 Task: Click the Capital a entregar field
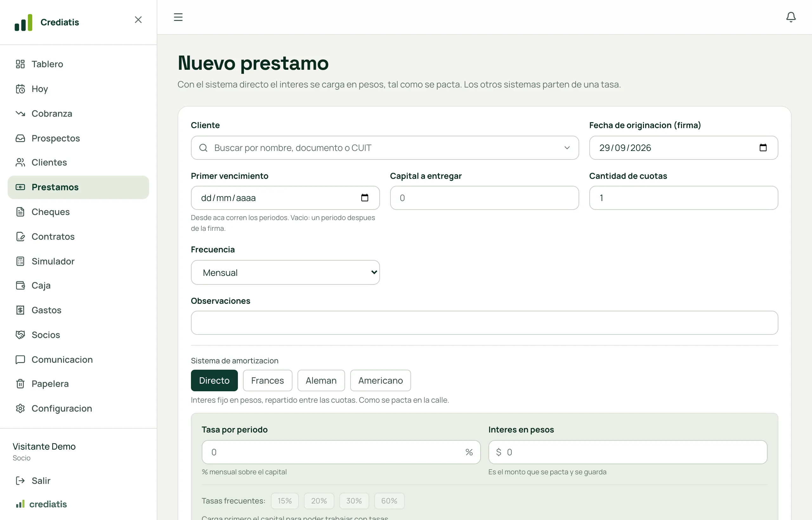pyautogui.click(x=484, y=198)
